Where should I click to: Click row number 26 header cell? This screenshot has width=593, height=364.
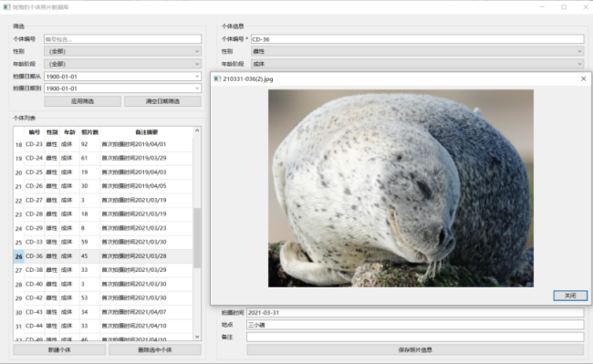coord(18,256)
